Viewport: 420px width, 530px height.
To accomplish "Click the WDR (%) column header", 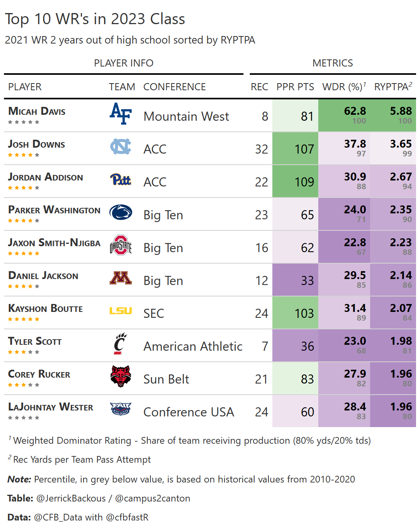I will point(344,87).
